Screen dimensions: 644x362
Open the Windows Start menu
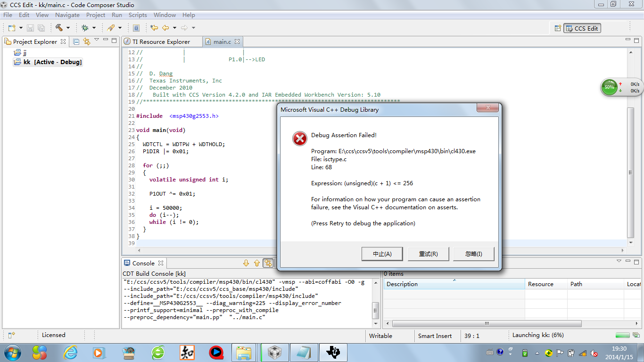[12, 352]
